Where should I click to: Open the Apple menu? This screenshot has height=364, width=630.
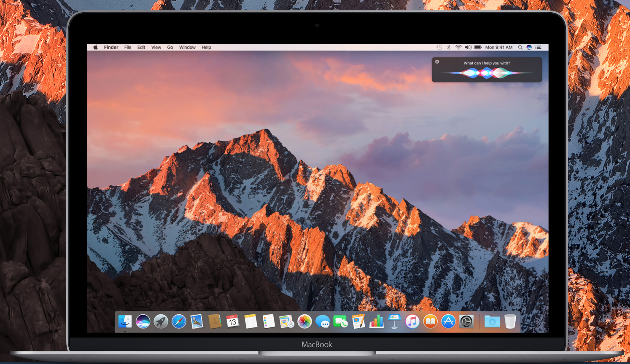point(96,48)
